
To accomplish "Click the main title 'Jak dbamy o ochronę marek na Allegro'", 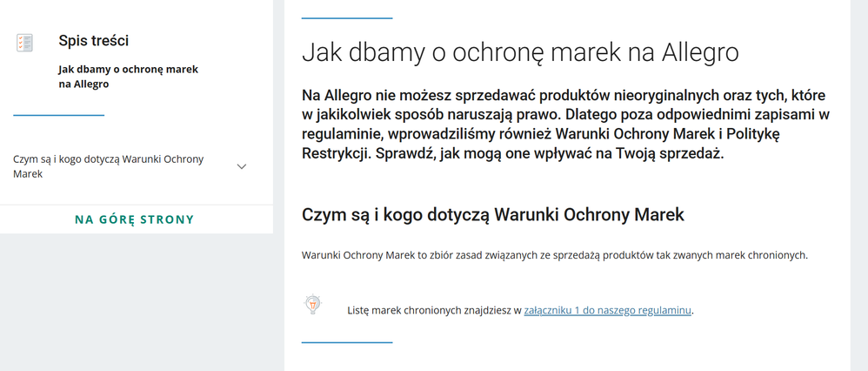I will [519, 52].
